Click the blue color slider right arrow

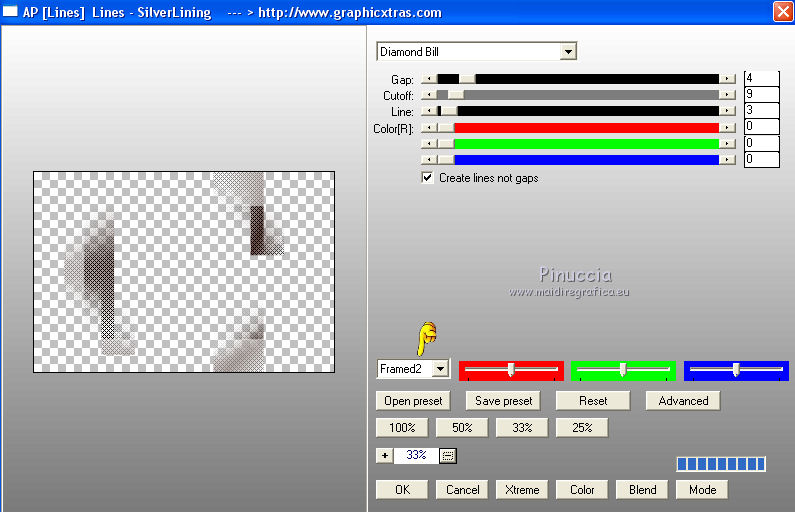point(727,160)
